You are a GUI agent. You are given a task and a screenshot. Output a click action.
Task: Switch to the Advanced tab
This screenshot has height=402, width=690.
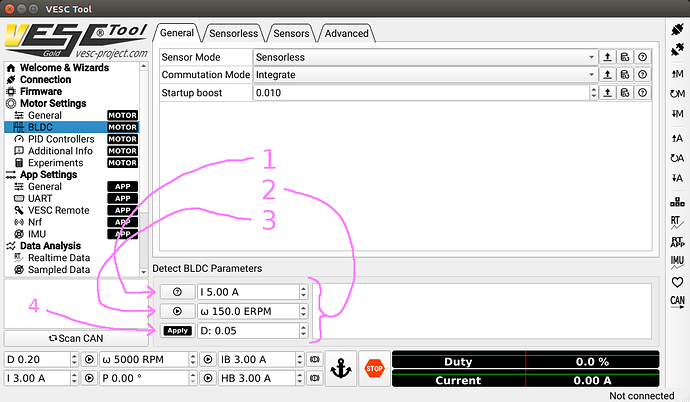click(347, 33)
